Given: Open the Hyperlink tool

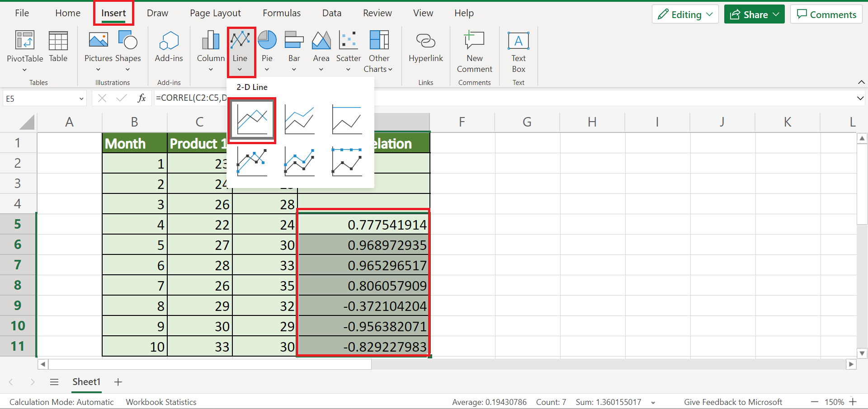Looking at the screenshot, I should click(425, 47).
